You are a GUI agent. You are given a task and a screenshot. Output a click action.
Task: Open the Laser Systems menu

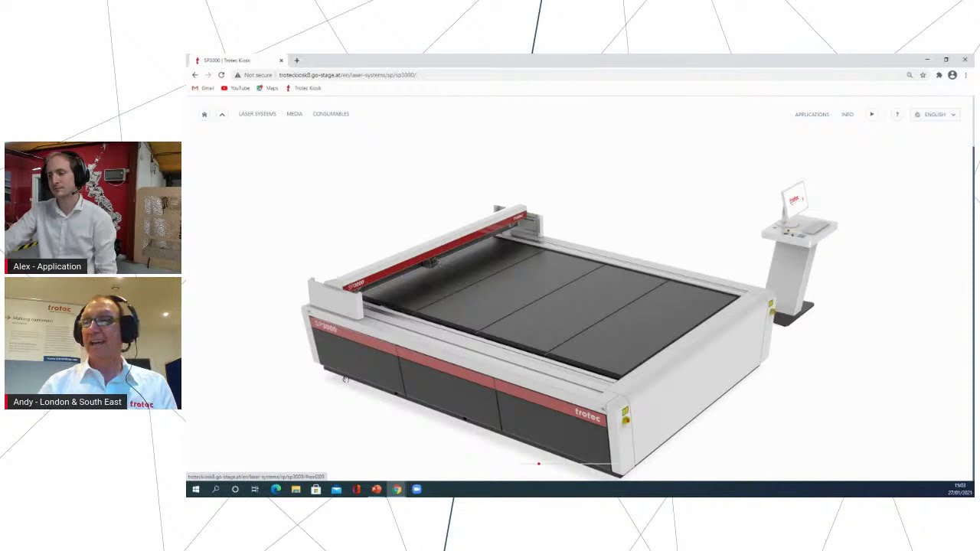257,114
